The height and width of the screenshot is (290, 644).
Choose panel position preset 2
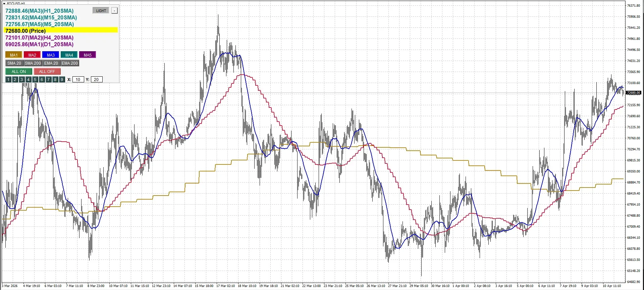[x=15, y=80]
